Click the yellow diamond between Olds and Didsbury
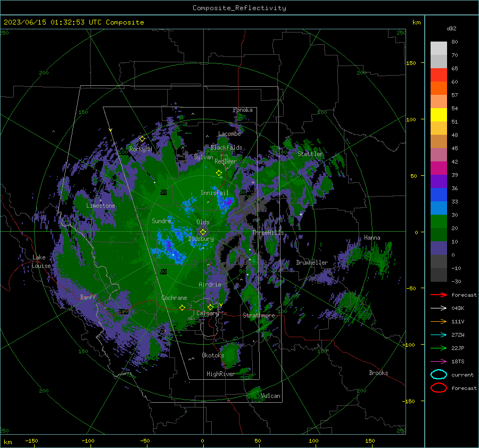 pyautogui.click(x=203, y=232)
